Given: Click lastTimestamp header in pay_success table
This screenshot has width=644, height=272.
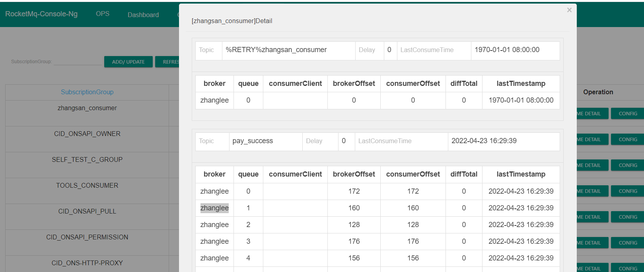Looking at the screenshot, I should click(x=521, y=174).
